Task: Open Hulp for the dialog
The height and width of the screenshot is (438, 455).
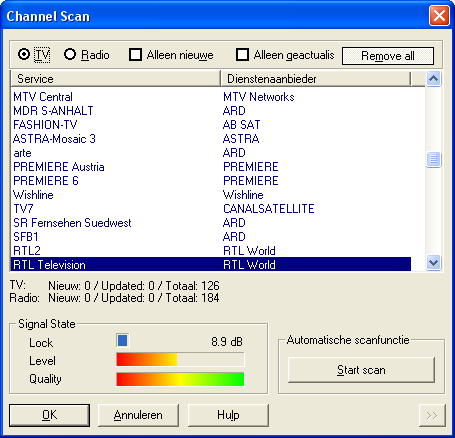Action: [x=228, y=415]
